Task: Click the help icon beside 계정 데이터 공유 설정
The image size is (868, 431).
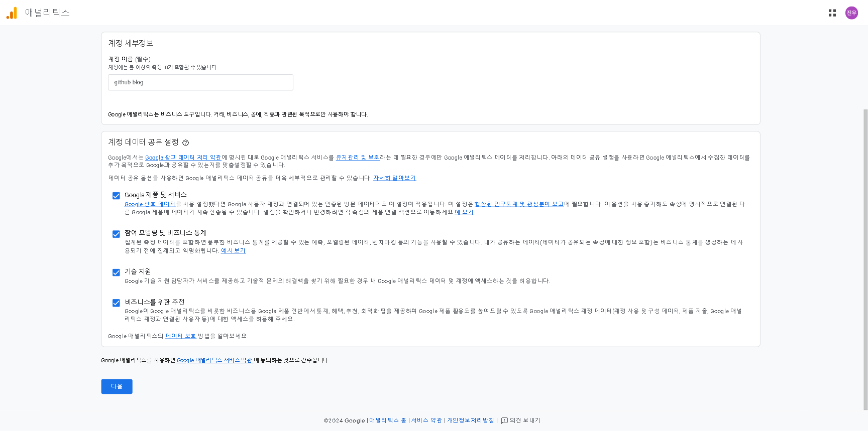Action: click(x=185, y=142)
